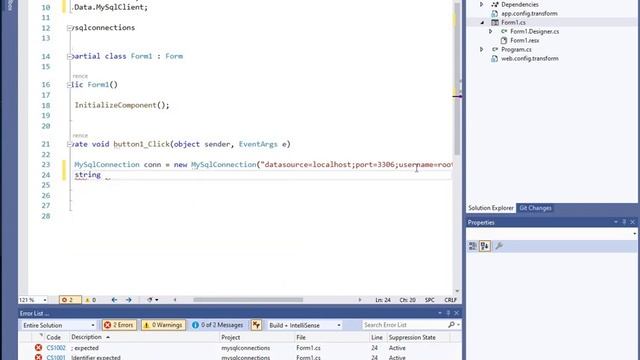Click the red error icon for CS1002
Screen dimensions: 640x360
(x=38, y=348)
